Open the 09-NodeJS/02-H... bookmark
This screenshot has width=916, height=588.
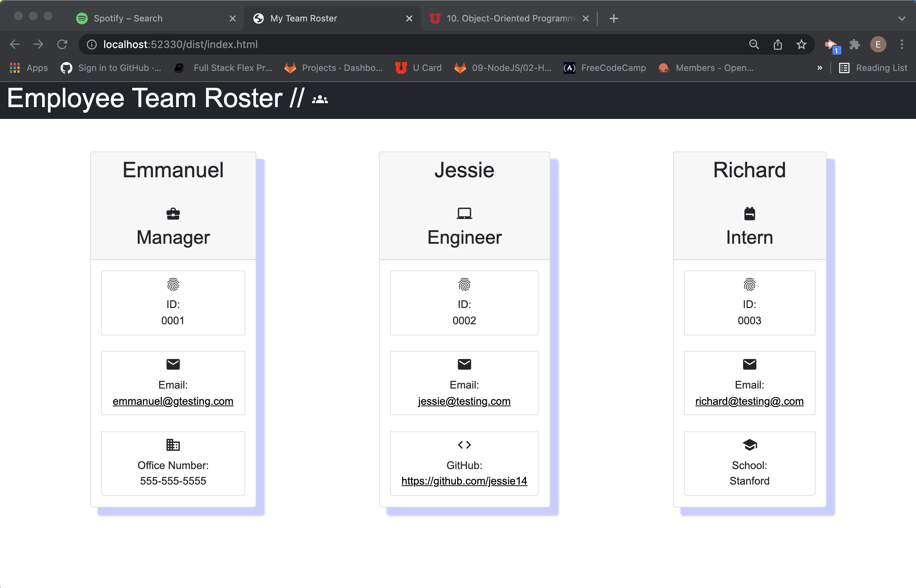click(x=502, y=68)
